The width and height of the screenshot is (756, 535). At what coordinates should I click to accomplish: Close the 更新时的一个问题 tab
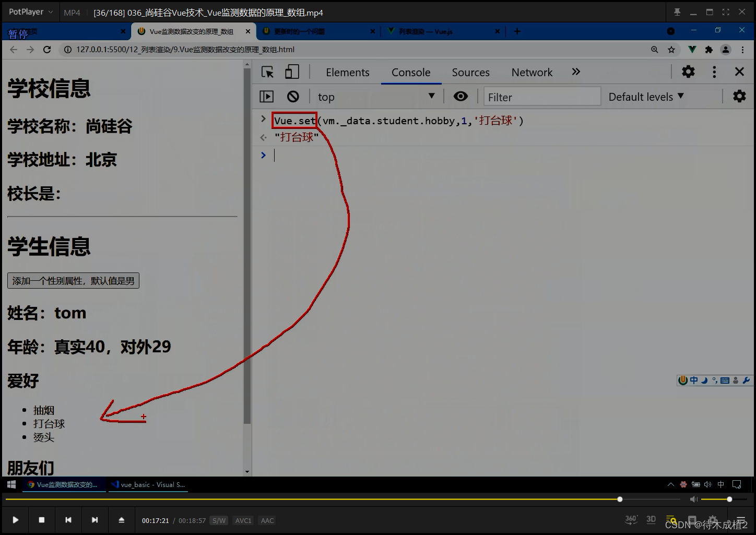372,31
